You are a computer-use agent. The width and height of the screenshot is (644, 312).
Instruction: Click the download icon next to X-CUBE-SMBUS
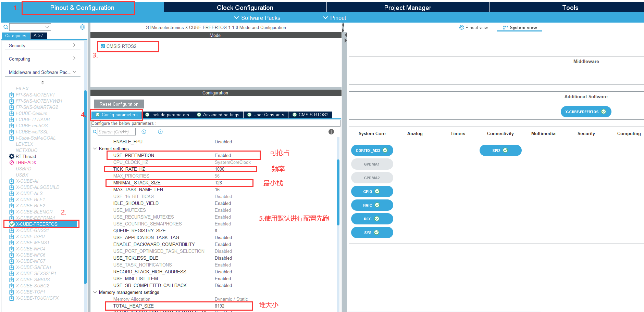12,279
